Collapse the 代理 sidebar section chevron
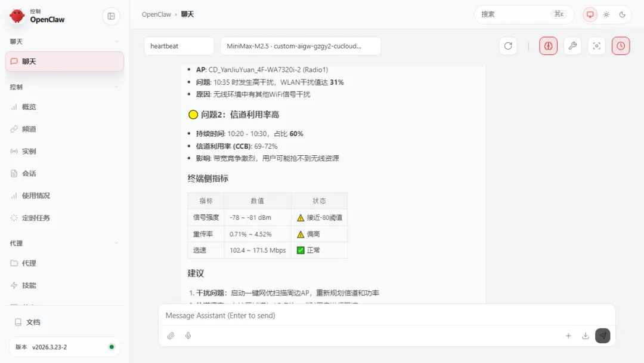 point(116,243)
